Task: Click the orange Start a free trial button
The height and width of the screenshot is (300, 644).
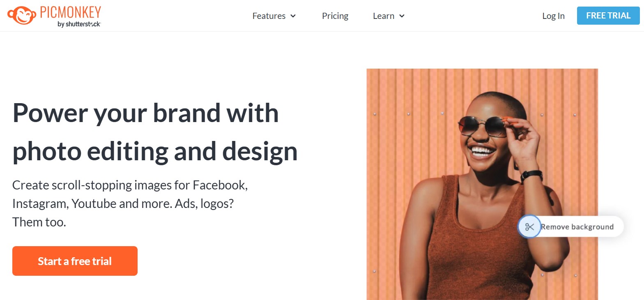Action: (75, 261)
